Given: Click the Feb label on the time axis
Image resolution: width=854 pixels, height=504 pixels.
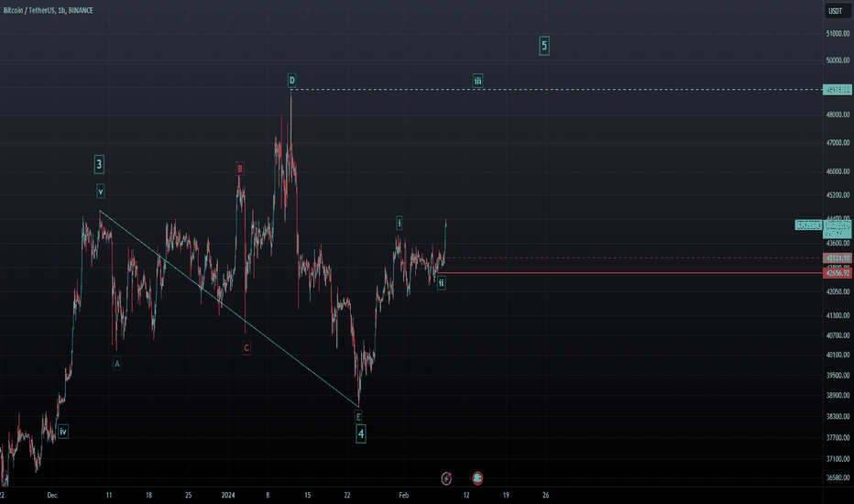Looking at the screenshot, I should [403, 495].
